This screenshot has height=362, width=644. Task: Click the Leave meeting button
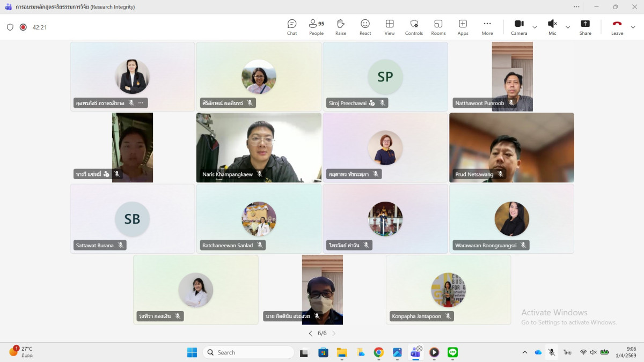[x=617, y=27]
